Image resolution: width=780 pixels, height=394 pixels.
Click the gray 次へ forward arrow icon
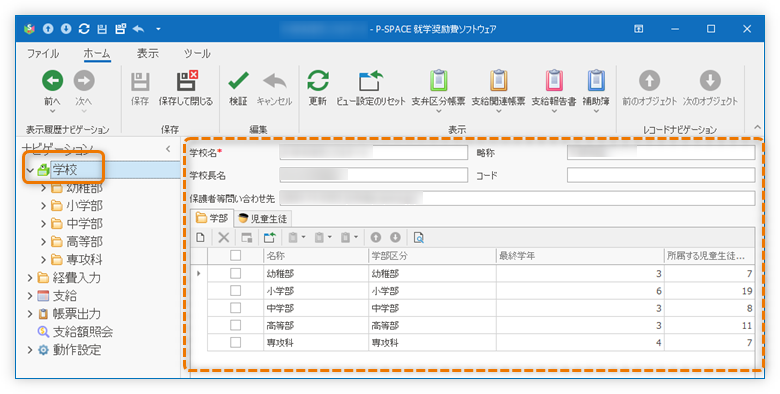click(x=84, y=80)
